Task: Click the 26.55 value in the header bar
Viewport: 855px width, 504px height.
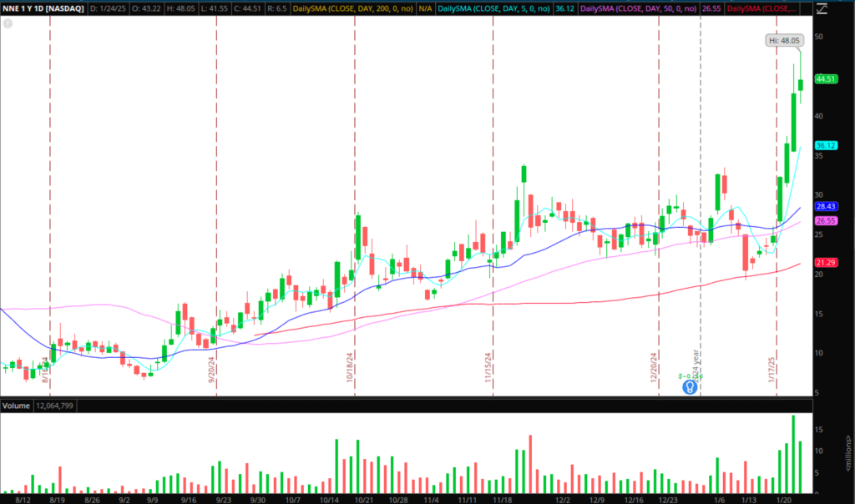Action: pos(711,8)
